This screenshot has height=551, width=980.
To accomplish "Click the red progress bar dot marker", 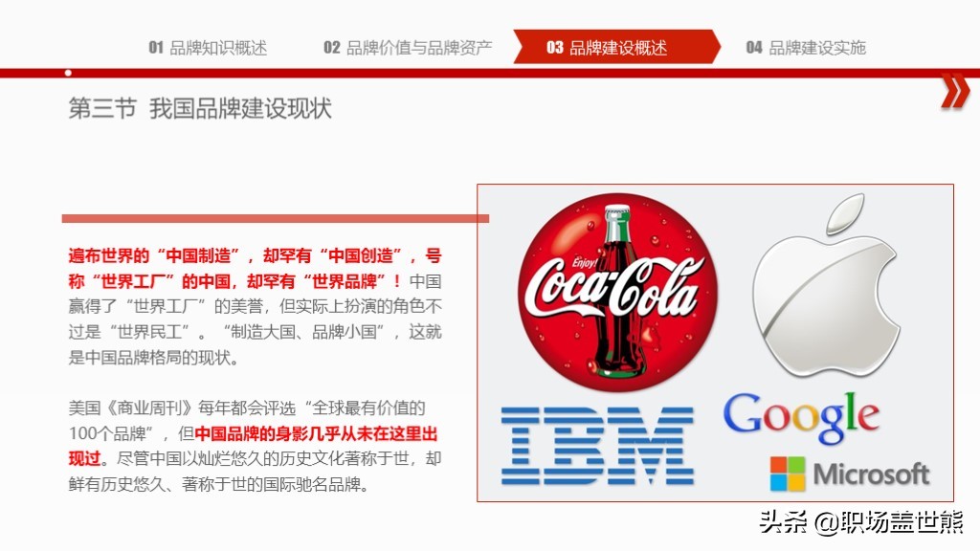I will pos(66,73).
